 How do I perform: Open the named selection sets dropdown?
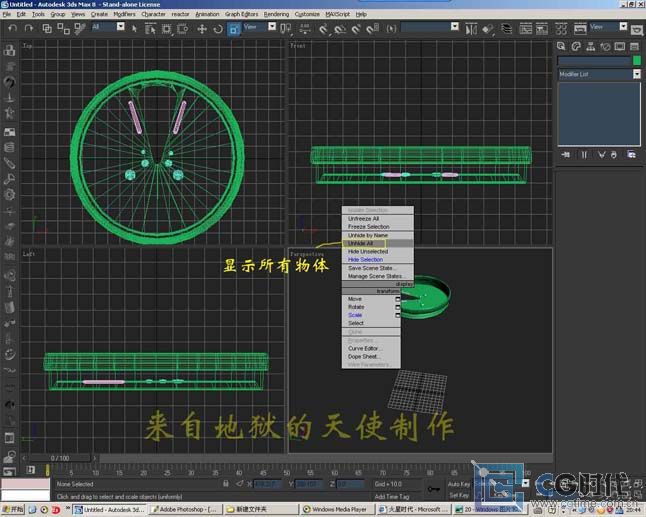point(455,26)
